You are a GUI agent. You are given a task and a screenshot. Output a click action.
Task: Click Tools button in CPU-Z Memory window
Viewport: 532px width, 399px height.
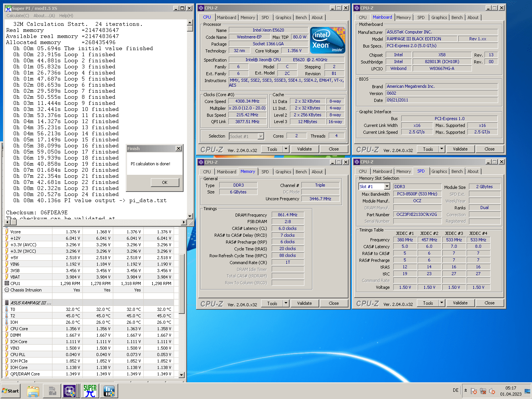tap(272, 303)
